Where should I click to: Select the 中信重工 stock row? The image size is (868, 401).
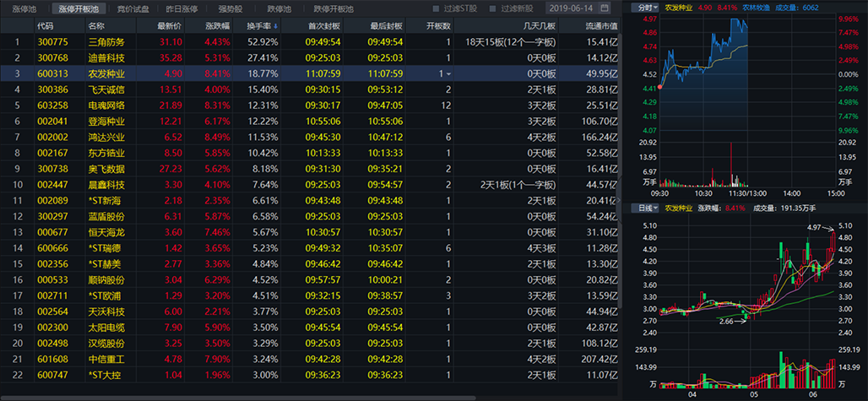(x=309, y=359)
